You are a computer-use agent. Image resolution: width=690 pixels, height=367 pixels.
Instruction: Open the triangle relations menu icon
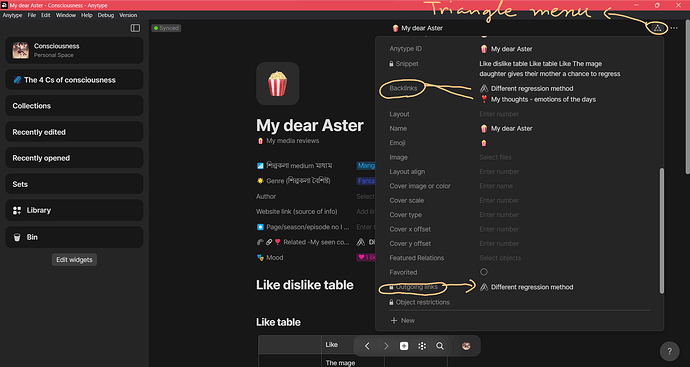[x=657, y=28]
